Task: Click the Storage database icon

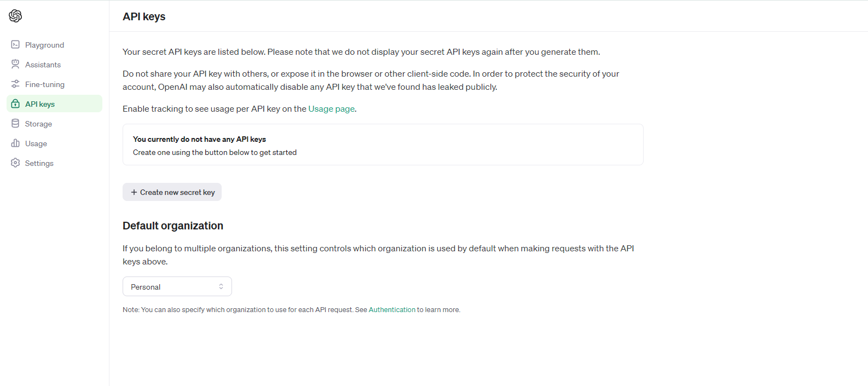Action: tap(15, 123)
